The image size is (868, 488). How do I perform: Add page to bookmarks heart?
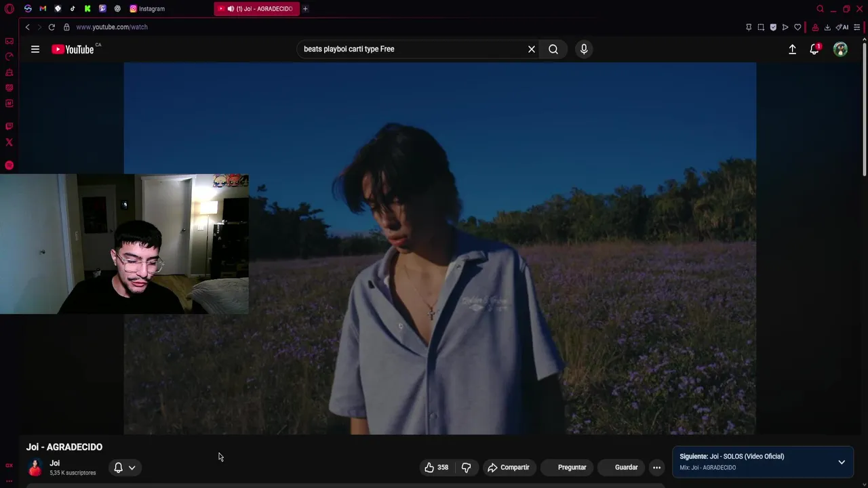[797, 27]
